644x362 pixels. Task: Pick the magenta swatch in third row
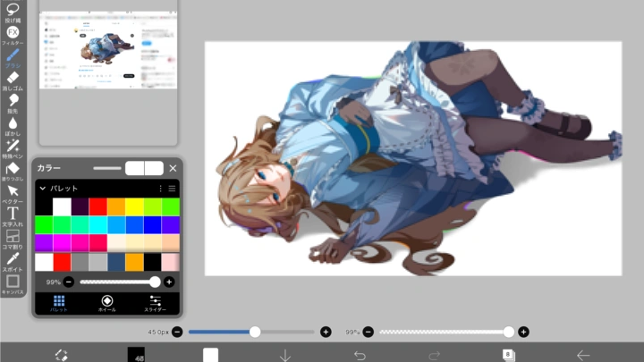coord(62,243)
